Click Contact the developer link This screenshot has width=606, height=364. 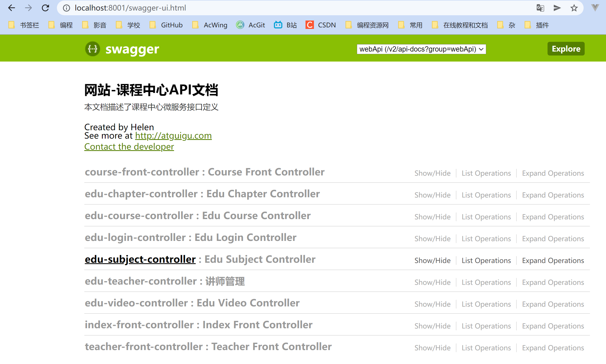click(x=129, y=147)
